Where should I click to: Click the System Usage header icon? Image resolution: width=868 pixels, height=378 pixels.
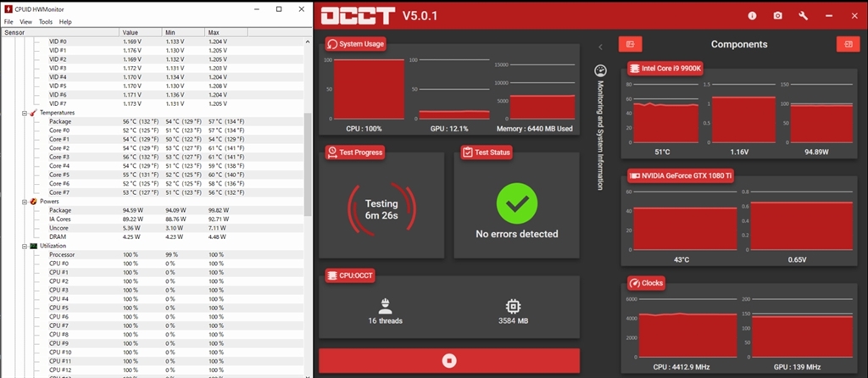(332, 44)
